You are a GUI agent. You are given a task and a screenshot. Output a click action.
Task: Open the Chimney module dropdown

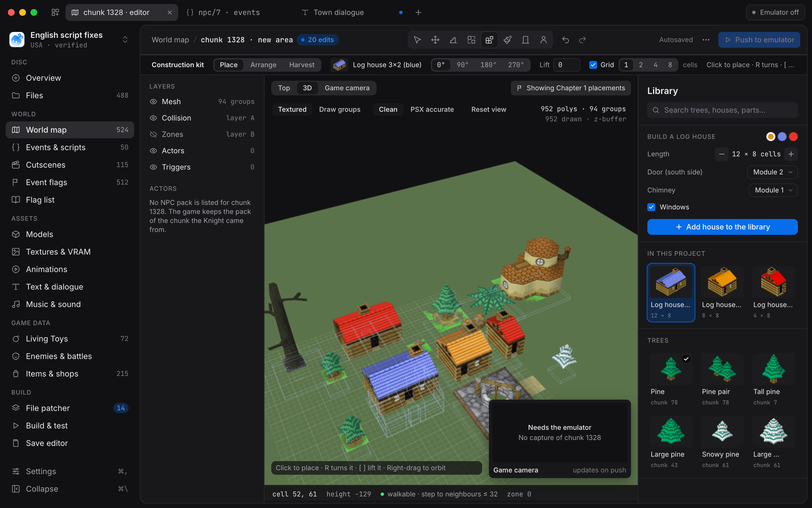coord(773,190)
